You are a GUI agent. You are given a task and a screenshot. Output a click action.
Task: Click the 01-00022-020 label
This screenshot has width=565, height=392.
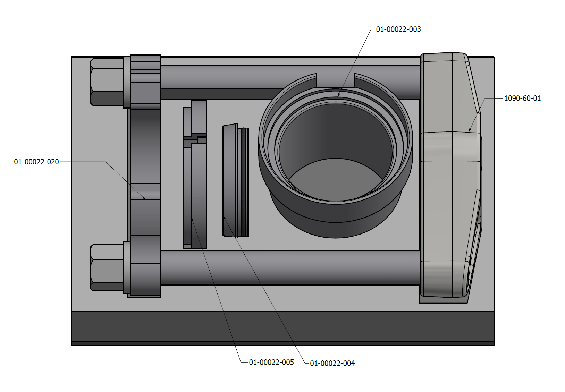36,162
